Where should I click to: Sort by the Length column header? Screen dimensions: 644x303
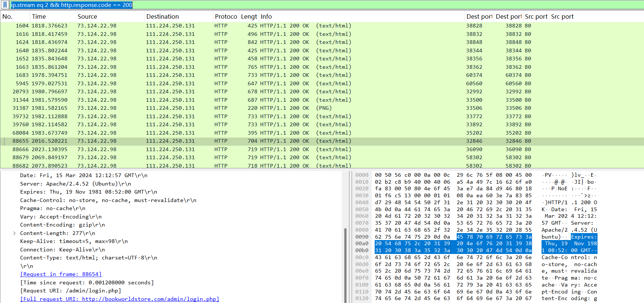249,16
